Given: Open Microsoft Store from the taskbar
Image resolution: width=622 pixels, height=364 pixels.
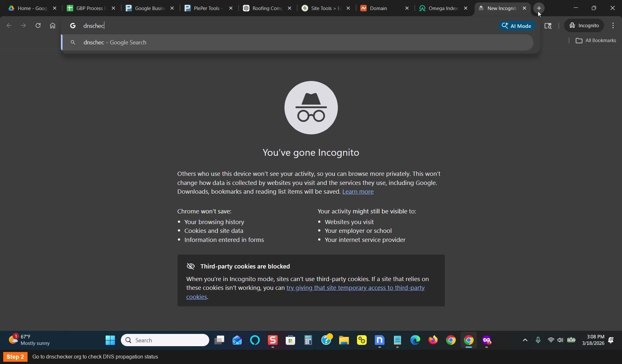Looking at the screenshot, I should tap(291, 340).
